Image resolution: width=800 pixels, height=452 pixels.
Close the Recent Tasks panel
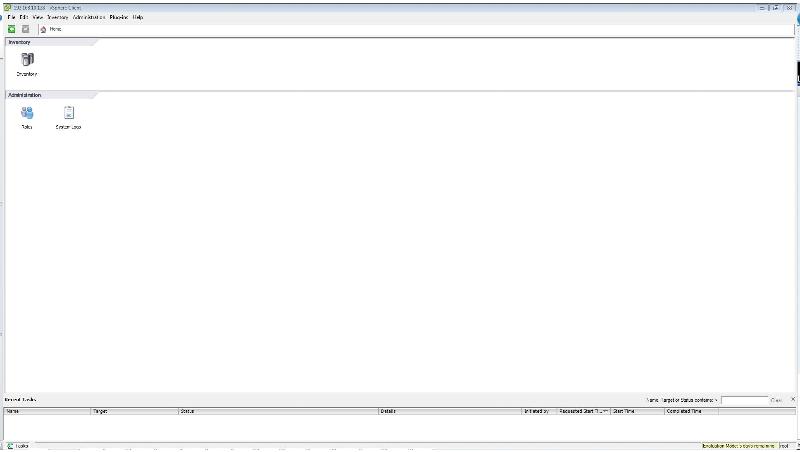tap(793, 399)
